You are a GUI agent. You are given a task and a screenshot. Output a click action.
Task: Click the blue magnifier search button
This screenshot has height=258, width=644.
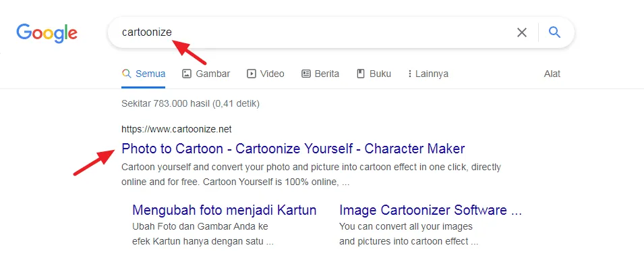[555, 32]
